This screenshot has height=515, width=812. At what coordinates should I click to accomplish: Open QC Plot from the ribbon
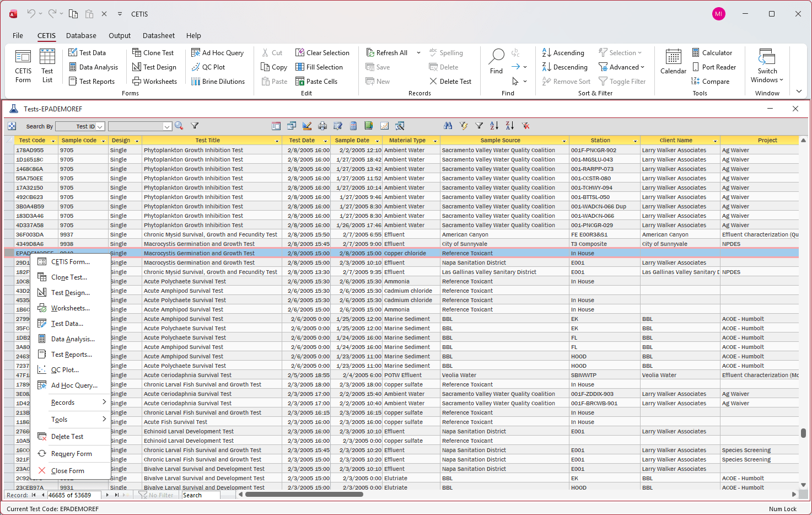click(208, 67)
